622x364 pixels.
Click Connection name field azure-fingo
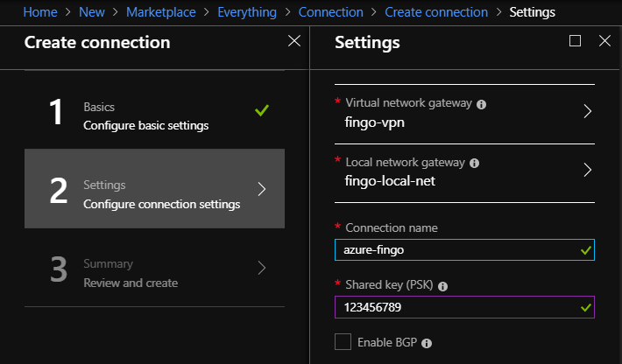(x=464, y=250)
